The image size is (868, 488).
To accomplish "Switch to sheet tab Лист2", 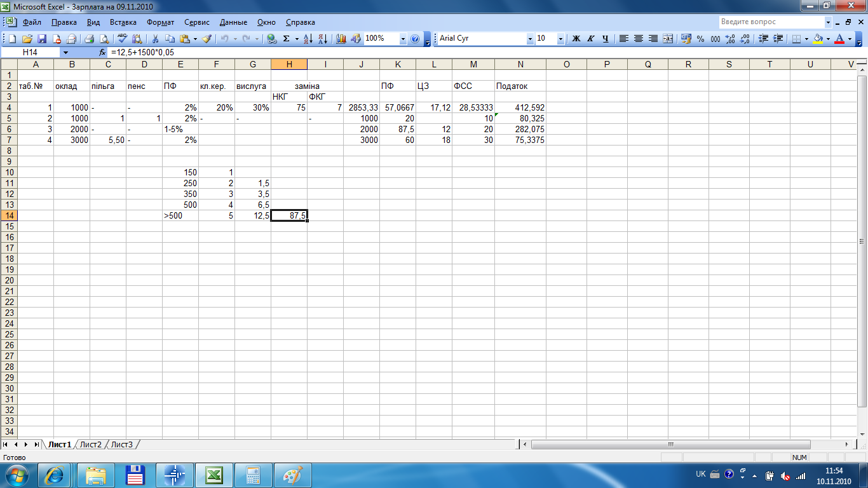I will (x=91, y=444).
